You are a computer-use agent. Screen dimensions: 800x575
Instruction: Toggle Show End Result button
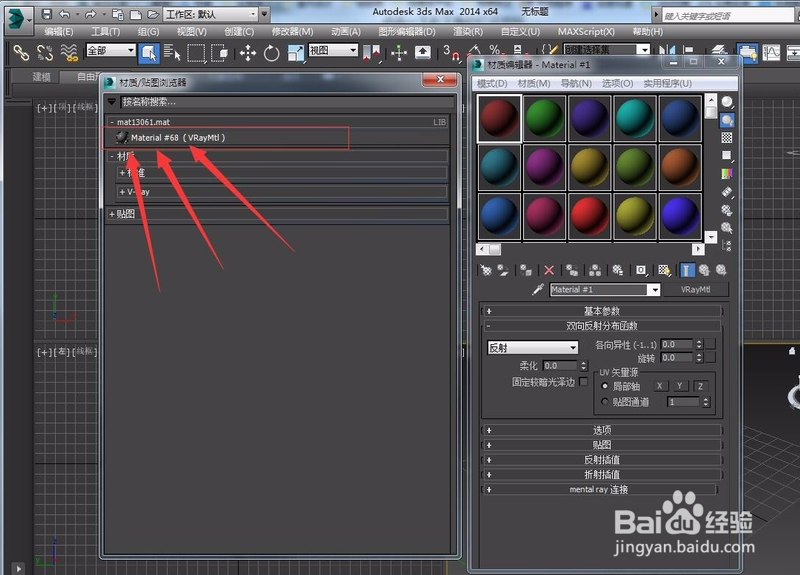pos(687,270)
